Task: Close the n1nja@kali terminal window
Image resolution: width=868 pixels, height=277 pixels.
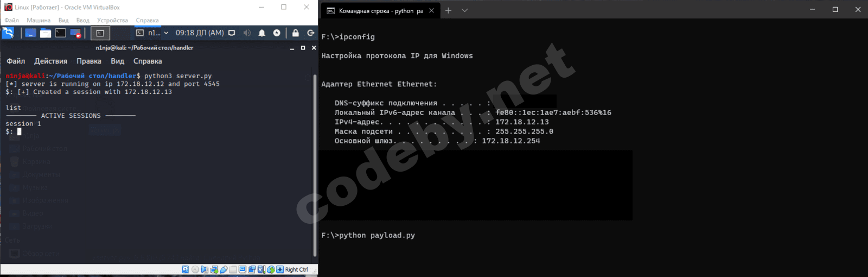Action: 314,48
